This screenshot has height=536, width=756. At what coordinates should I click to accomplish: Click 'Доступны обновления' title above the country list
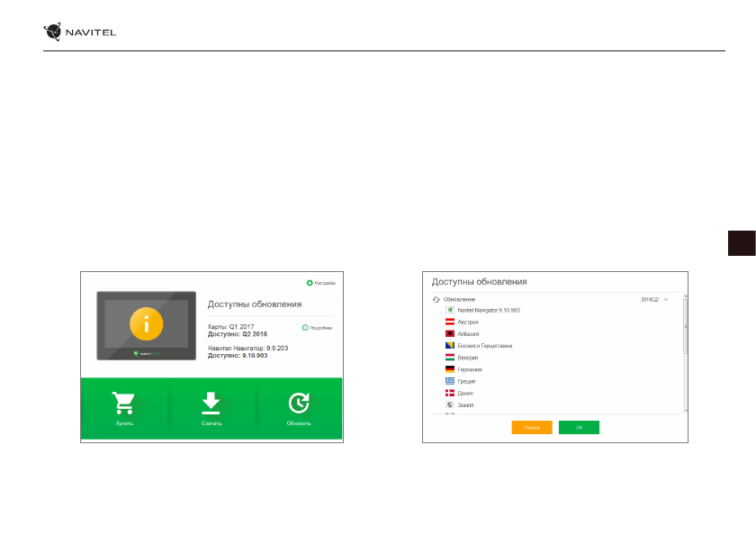[x=479, y=282]
